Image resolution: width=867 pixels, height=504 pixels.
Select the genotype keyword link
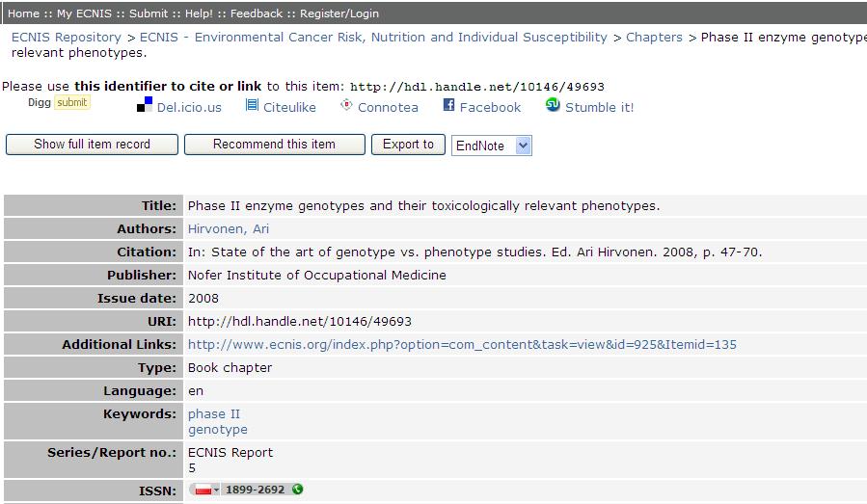[x=218, y=430]
